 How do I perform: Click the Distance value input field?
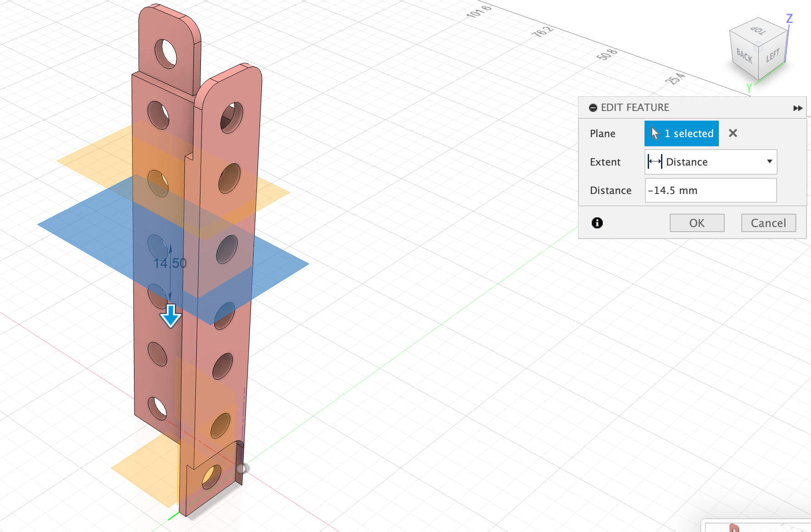pyautogui.click(x=711, y=190)
